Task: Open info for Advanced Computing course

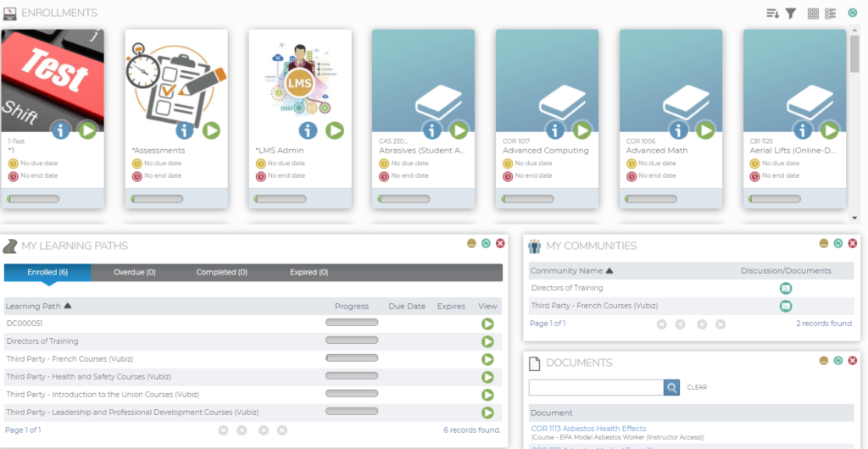Action: point(555,130)
